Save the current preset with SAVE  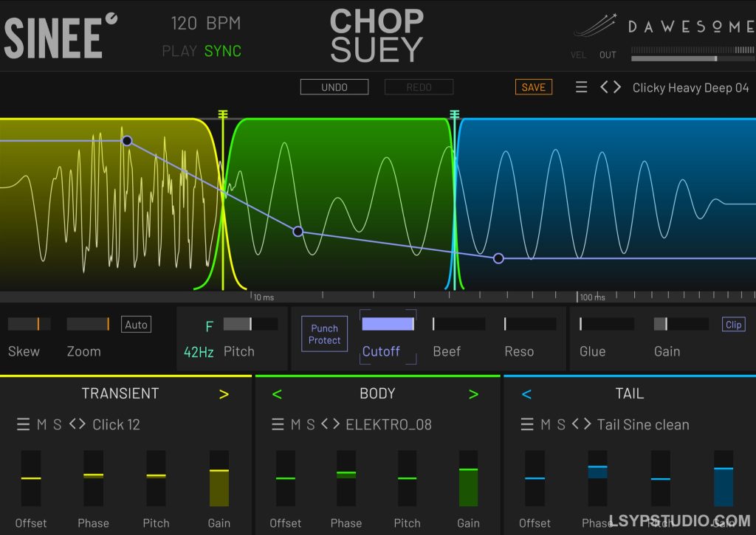[533, 86]
